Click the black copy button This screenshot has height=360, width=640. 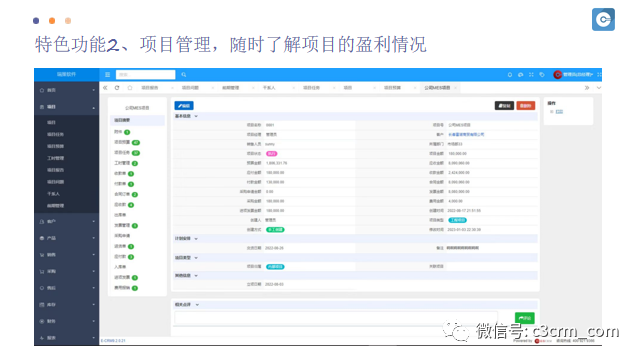(504, 106)
